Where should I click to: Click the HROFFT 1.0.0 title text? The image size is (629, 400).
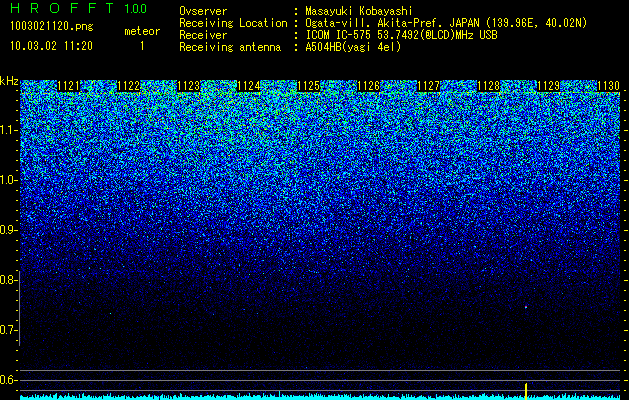click(79, 8)
